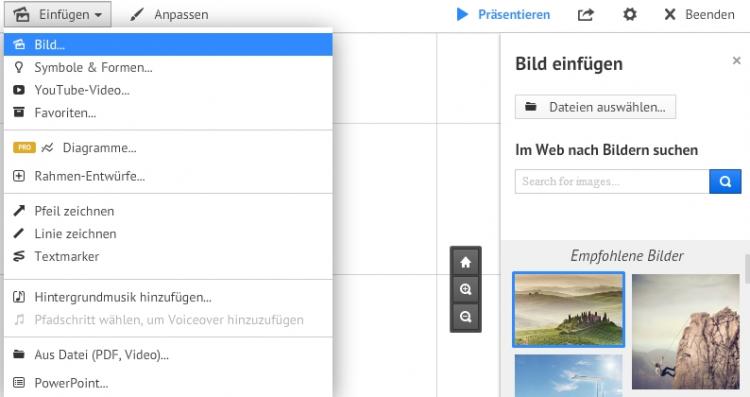Click the Empfohlene Bilder scrollbar
750x397 pixels.
click(x=747, y=269)
